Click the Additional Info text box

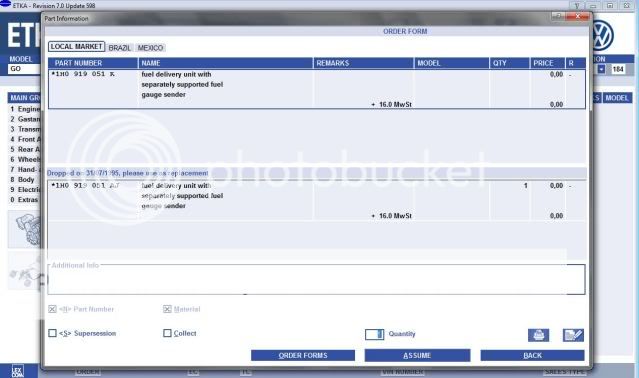[x=316, y=280]
